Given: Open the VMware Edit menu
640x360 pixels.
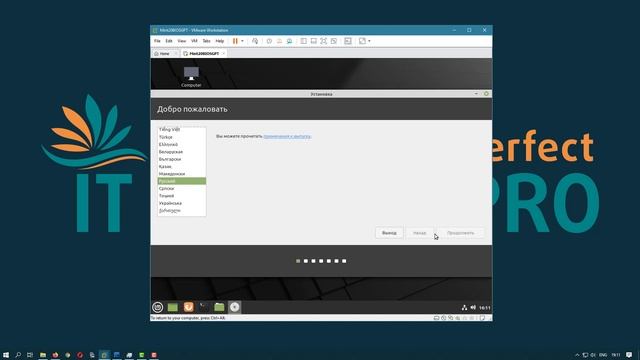Looking at the screenshot, I should 169,41.
